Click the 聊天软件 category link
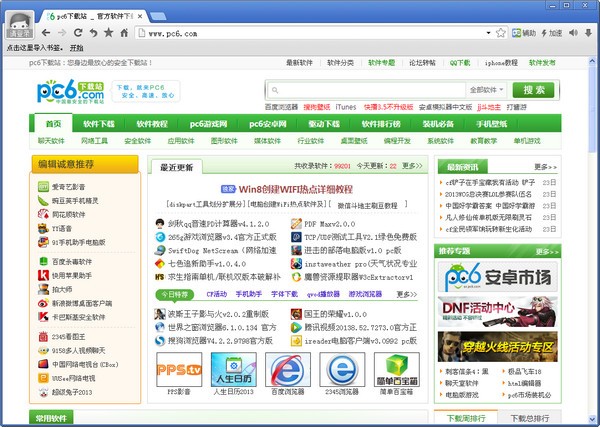 click(x=51, y=141)
